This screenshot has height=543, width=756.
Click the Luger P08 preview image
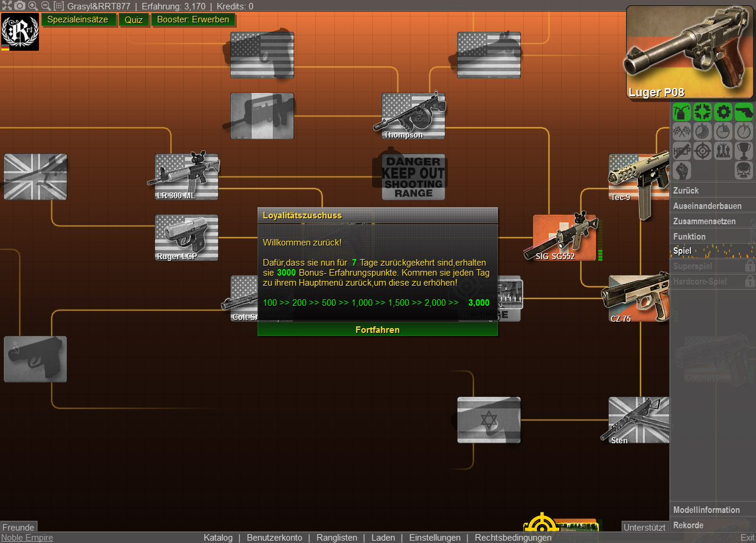(x=690, y=52)
